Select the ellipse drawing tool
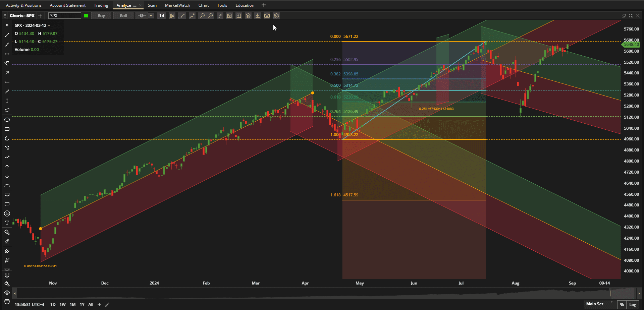This screenshot has width=644, height=310. (7, 120)
